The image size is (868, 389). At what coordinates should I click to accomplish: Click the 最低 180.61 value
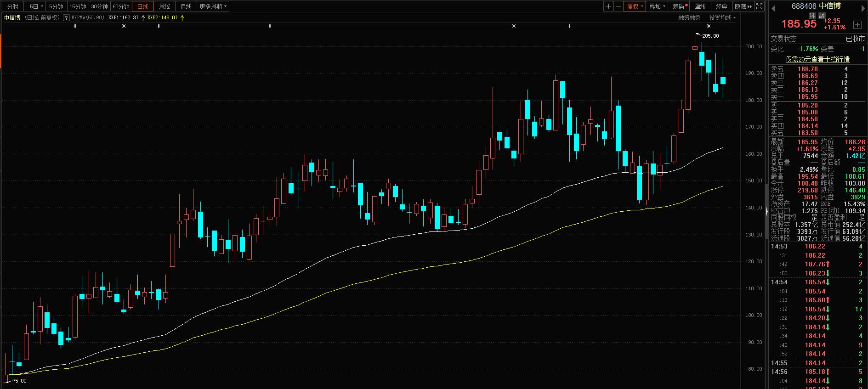click(855, 177)
